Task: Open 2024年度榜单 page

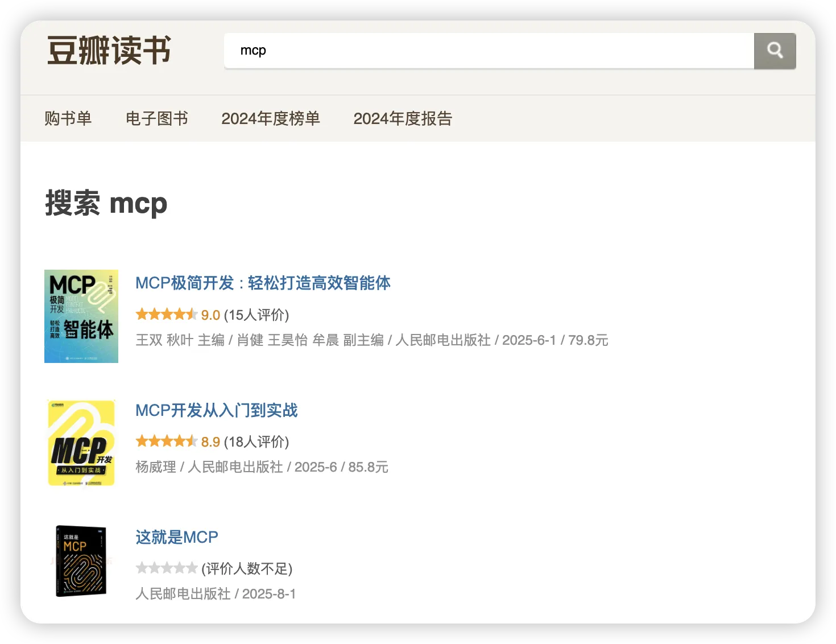Action: (x=271, y=118)
